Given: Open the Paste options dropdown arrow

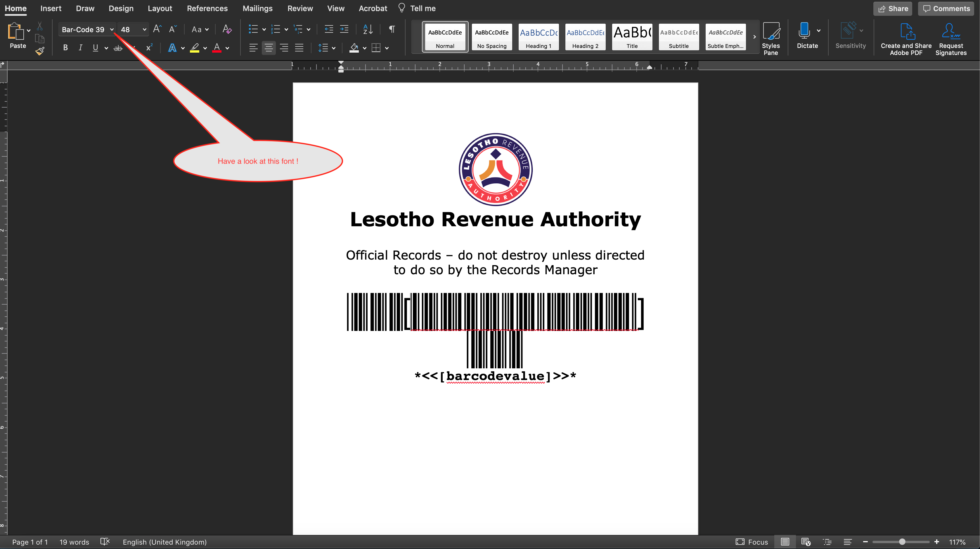Looking at the screenshot, I should pyautogui.click(x=29, y=30).
